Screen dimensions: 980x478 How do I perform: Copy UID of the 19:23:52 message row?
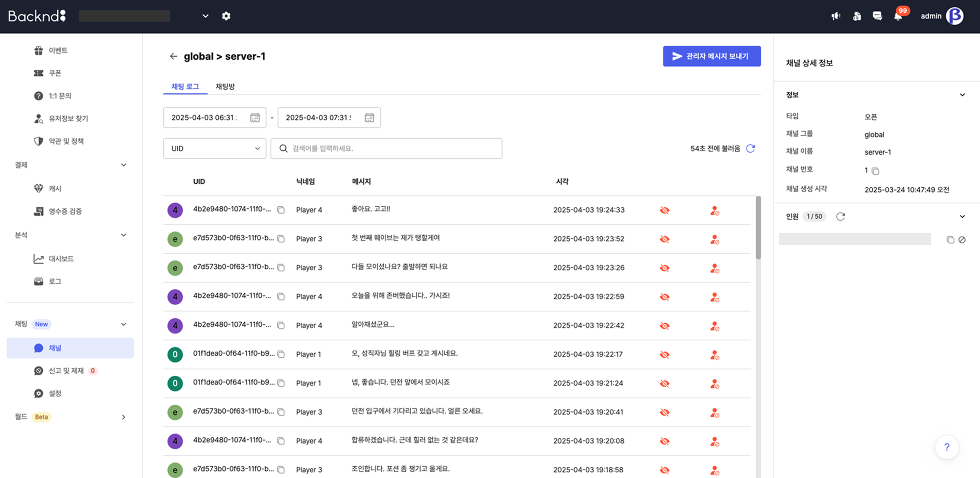click(x=281, y=239)
